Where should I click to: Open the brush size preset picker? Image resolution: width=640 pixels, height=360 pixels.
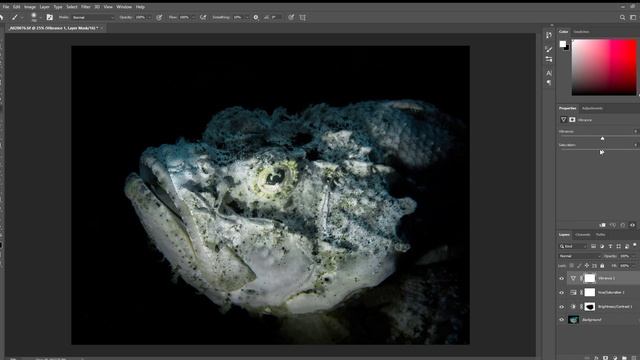coord(34,17)
